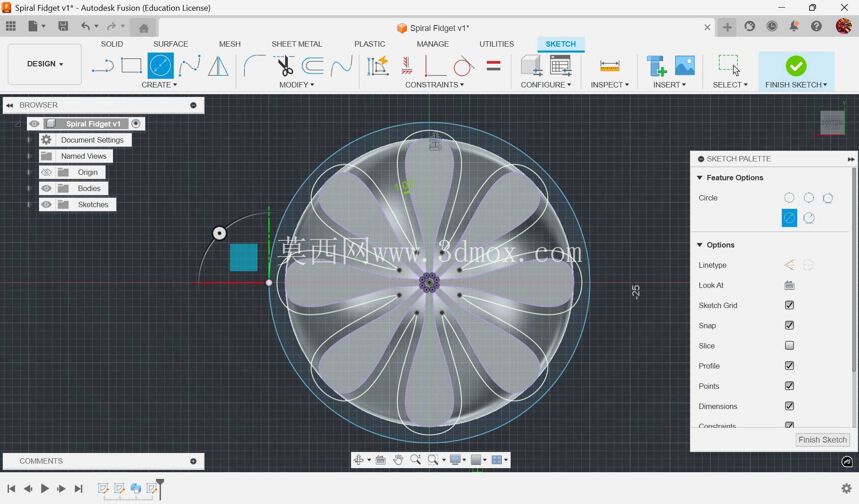Choose the Fit Point Spline tool
Screen dimensions: 859x504
[190, 66]
